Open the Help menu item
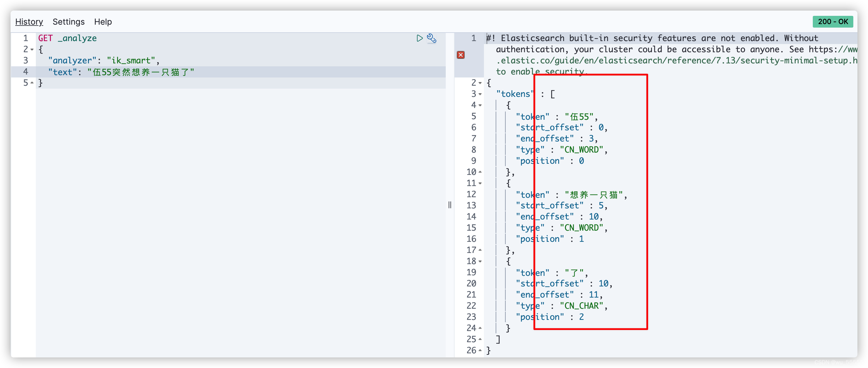Viewport: 868px width, 368px height. click(x=103, y=22)
